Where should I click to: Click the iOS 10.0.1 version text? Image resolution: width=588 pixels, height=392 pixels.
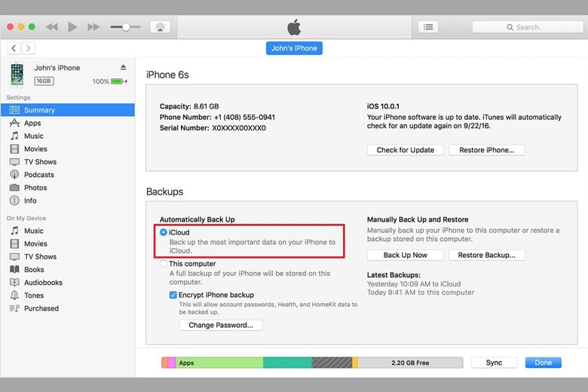(383, 106)
